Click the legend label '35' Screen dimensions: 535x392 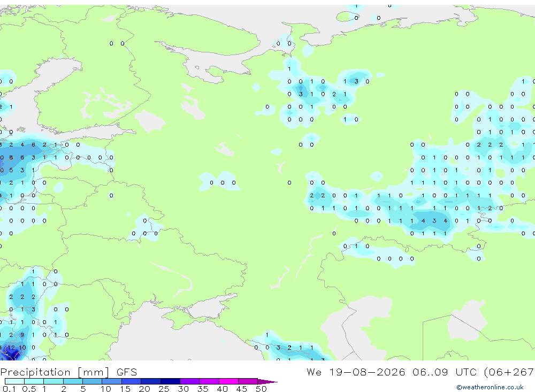click(x=203, y=389)
